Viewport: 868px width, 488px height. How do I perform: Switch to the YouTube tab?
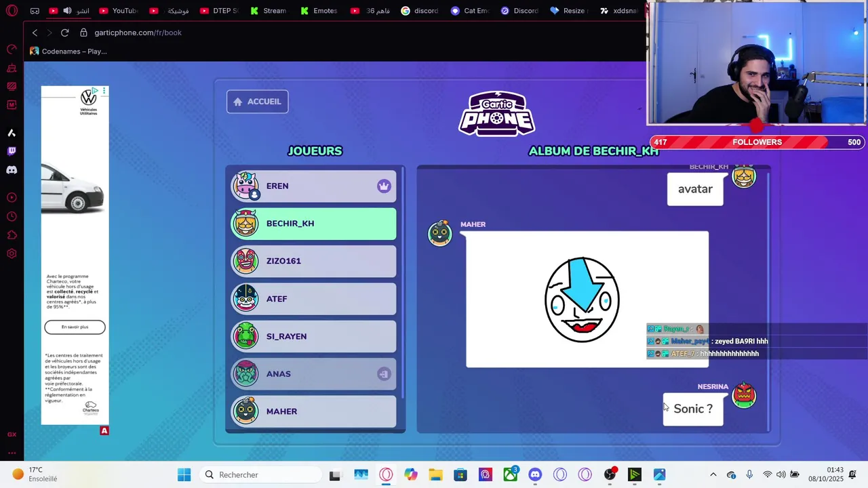click(119, 11)
